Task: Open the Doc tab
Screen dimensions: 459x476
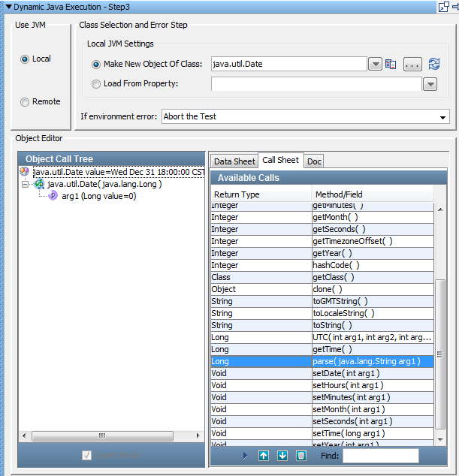Action: 314,161
